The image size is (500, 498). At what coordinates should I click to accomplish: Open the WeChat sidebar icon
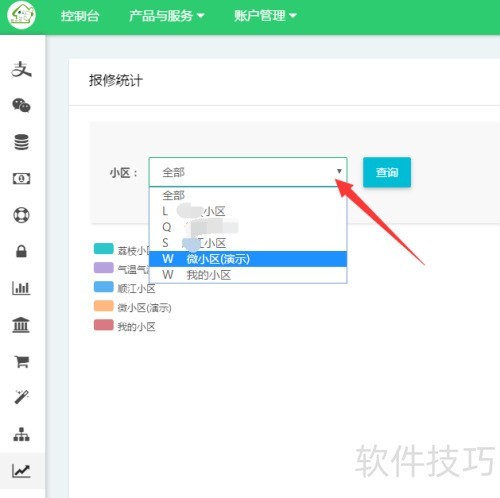click(21, 106)
